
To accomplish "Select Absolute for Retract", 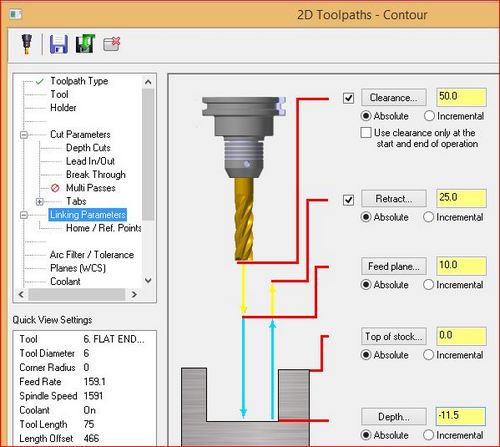I will (x=366, y=217).
